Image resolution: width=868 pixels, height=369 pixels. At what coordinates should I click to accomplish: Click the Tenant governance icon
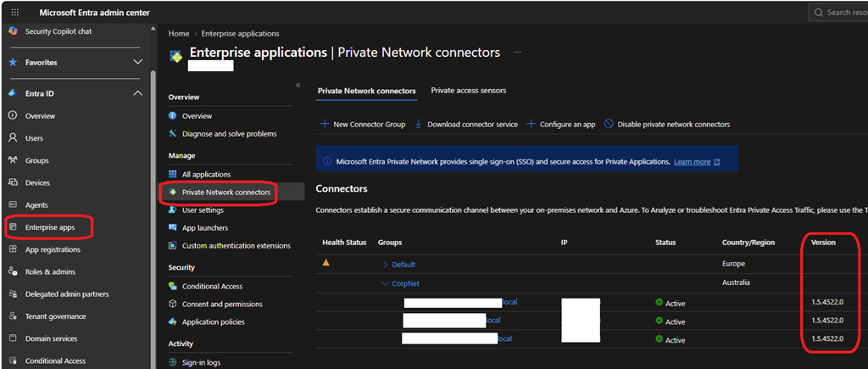[13, 316]
